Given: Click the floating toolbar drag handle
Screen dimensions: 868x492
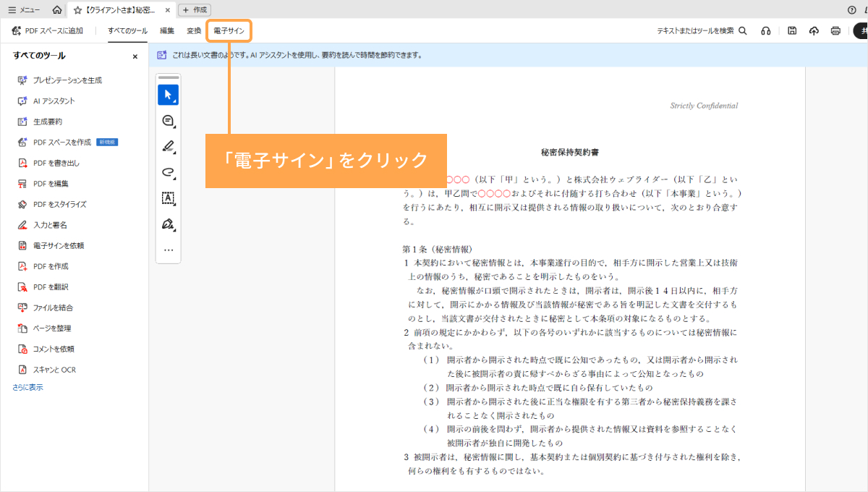Looking at the screenshot, I should (x=169, y=77).
